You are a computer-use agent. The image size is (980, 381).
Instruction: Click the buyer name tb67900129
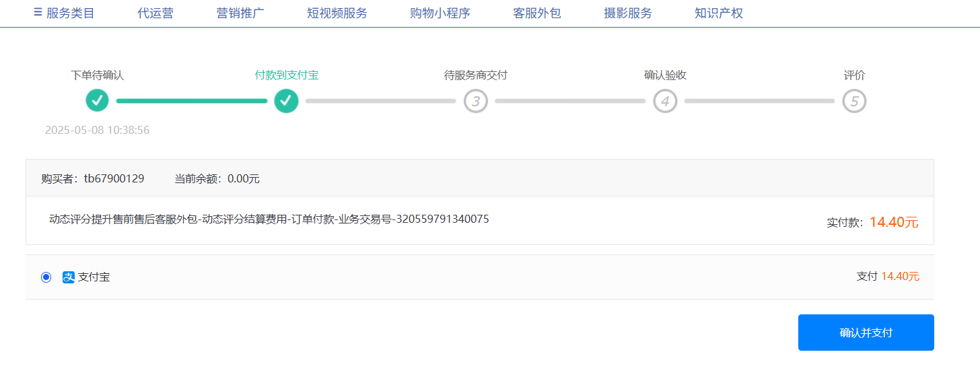[x=114, y=178]
